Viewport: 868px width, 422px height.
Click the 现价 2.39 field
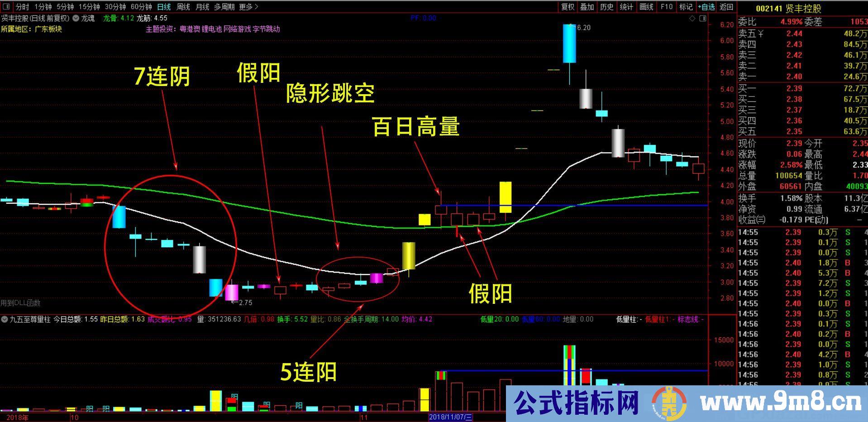pos(770,144)
